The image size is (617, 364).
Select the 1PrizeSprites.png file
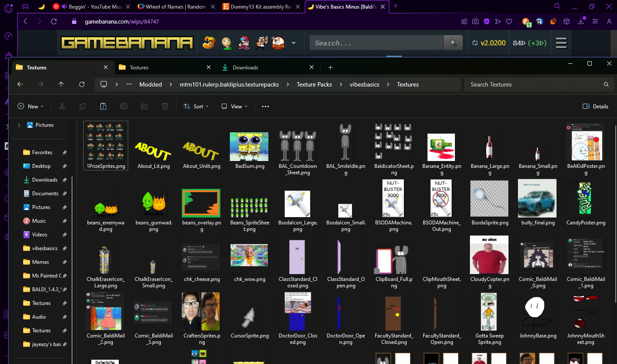tap(105, 146)
